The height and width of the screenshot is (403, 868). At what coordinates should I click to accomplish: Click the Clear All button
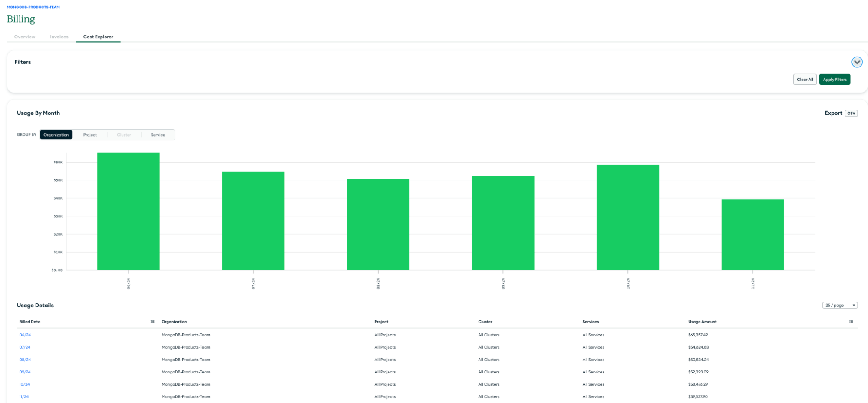point(805,79)
